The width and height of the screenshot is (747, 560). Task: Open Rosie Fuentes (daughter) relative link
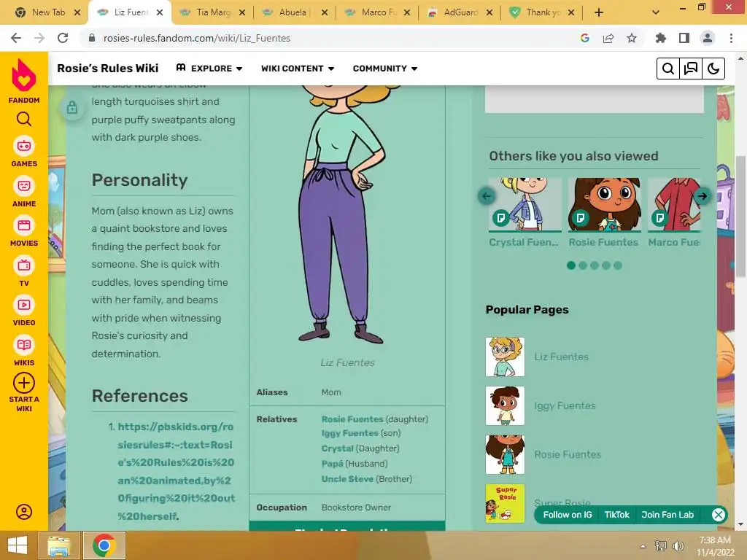click(x=352, y=419)
